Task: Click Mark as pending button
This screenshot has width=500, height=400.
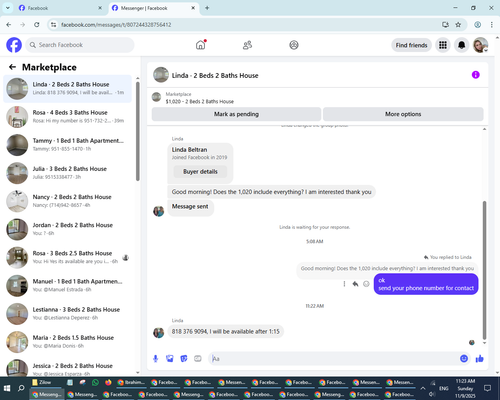Action: (x=236, y=114)
